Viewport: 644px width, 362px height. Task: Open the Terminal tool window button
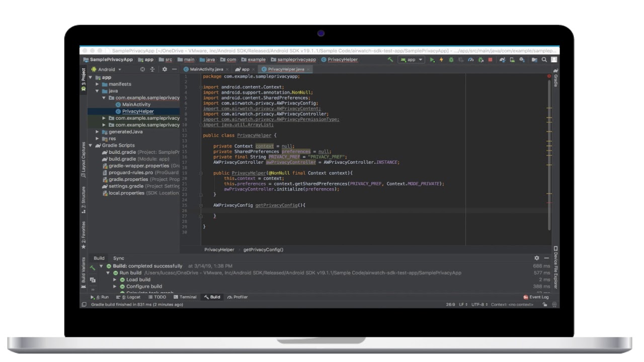[x=185, y=297]
